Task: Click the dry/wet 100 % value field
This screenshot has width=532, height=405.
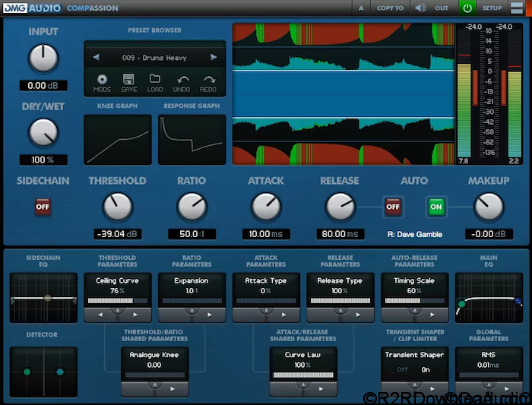Action: pyautogui.click(x=43, y=160)
